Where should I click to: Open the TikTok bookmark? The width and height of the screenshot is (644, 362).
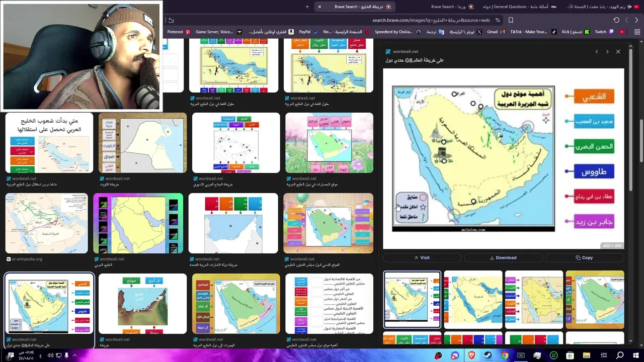coord(533,32)
